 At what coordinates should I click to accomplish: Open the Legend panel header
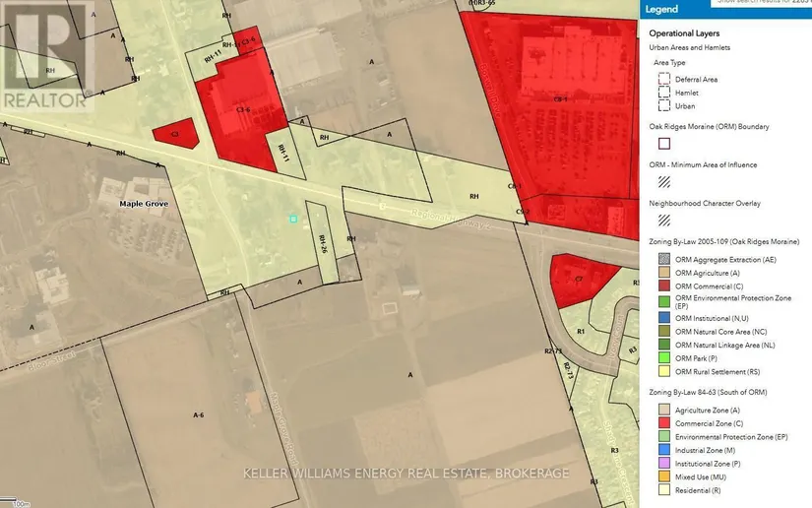[x=725, y=9]
